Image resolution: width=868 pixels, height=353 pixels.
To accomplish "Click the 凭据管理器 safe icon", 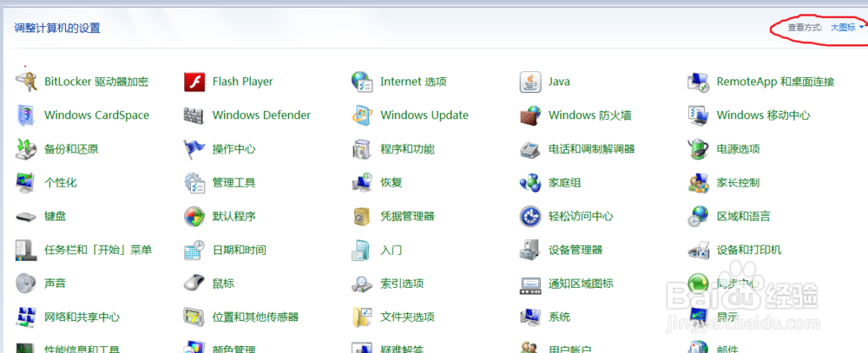I will click(363, 216).
